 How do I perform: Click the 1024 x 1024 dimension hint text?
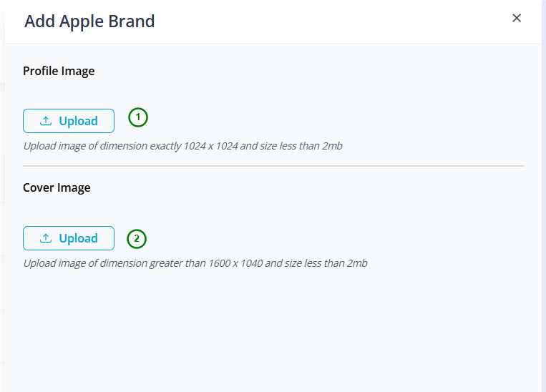182,146
